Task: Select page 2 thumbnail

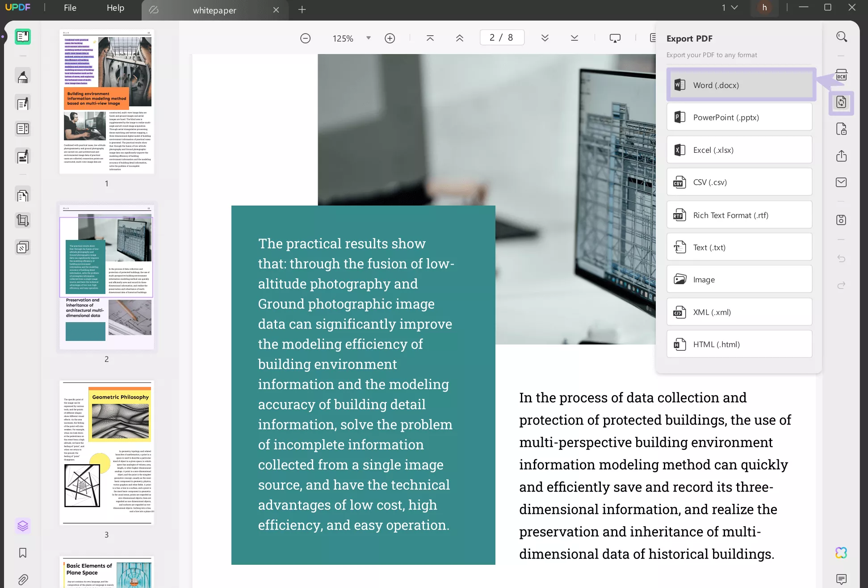Action: pos(107,277)
